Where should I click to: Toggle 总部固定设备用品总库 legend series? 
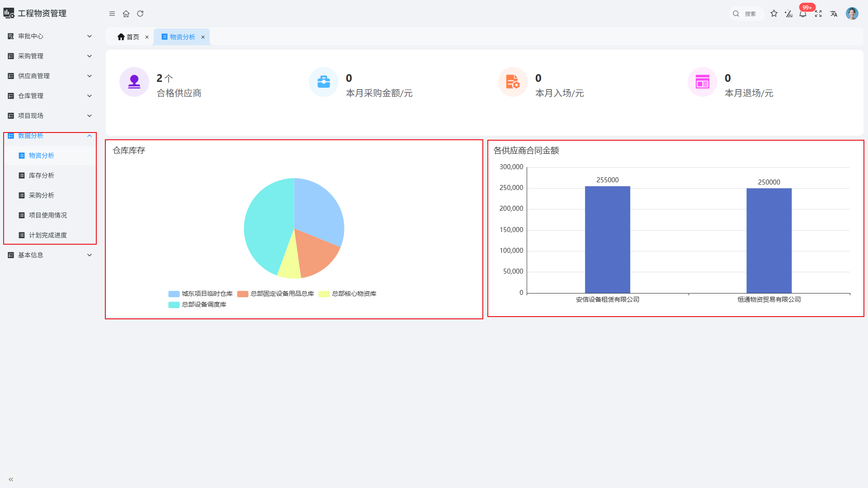tap(275, 294)
